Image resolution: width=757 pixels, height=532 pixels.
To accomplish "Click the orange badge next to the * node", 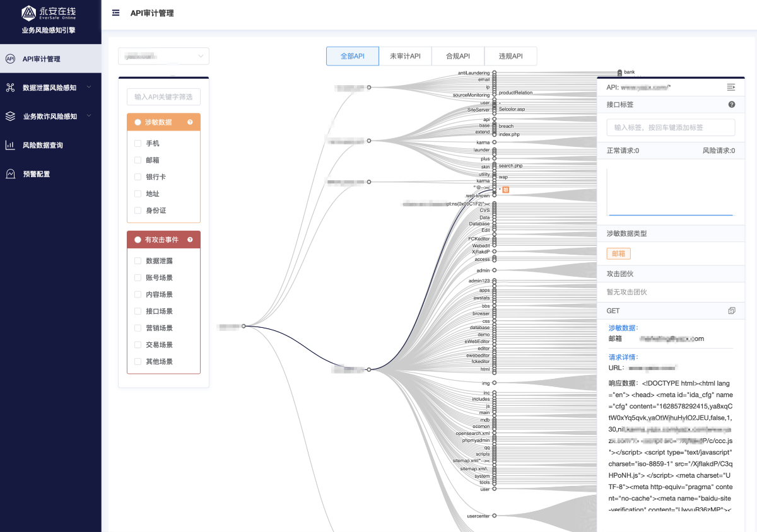I will coord(506,189).
